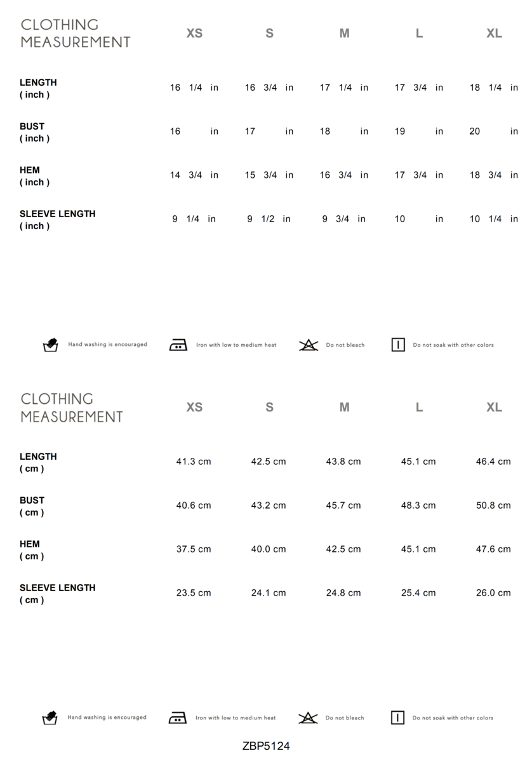
Task: Select the hand washing icon under the cm chart
Action: point(50,718)
